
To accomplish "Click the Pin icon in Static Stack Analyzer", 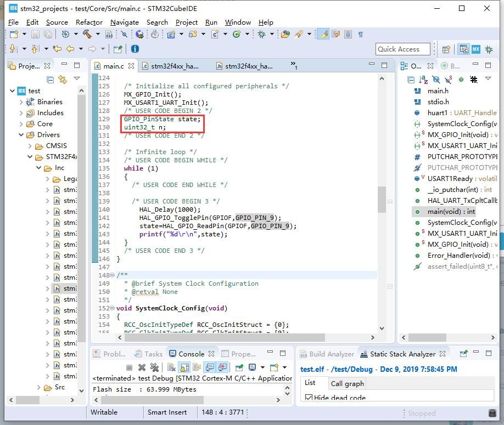I will click(463, 354).
